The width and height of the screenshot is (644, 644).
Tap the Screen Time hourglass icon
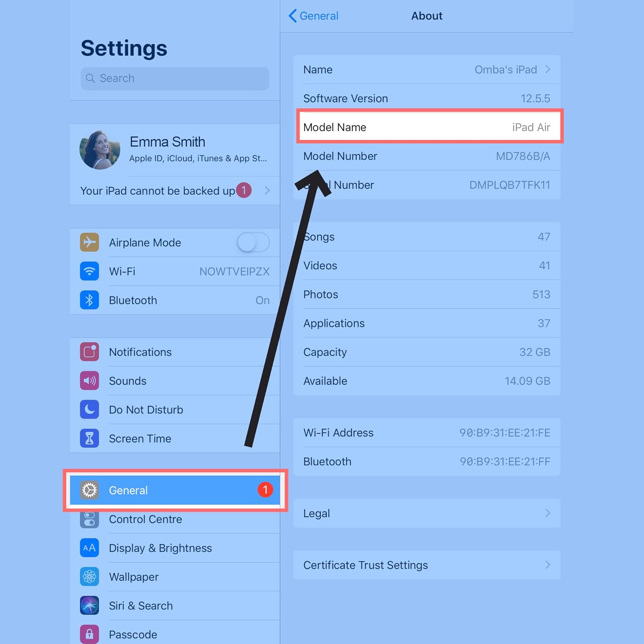89,438
